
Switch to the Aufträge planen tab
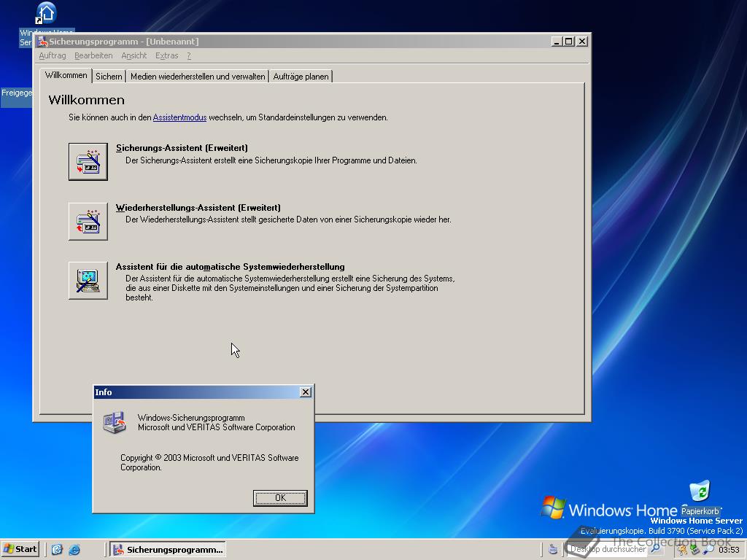pyautogui.click(x=301, y=76)
